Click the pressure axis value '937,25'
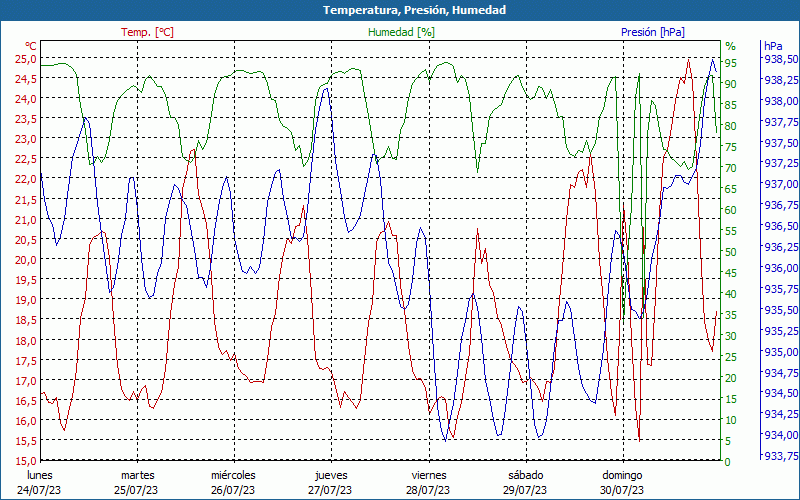The width and height of the screenshot is (800, 500). click(781, 163)
